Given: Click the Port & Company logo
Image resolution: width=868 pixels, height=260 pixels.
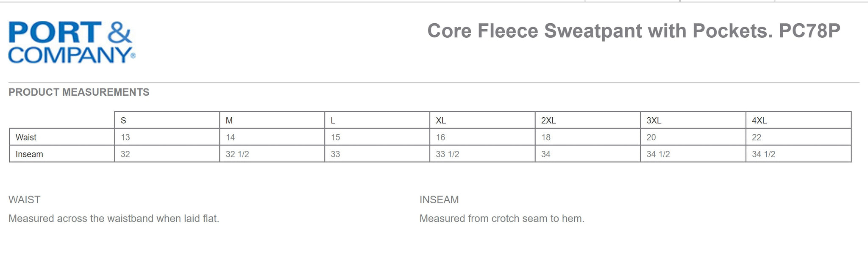Looking at the screenshot, I should pyautogui.click(x=72, y=42).
